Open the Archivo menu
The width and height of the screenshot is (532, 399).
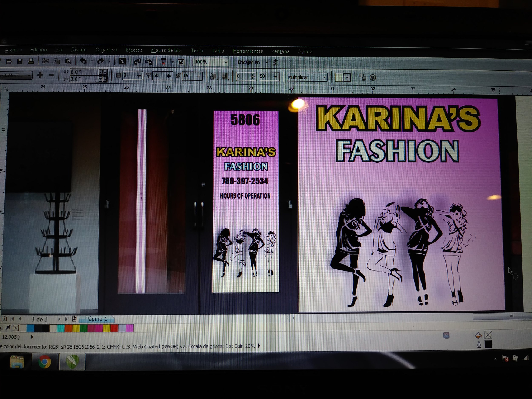pyautogui.click(x=13, y=50)
